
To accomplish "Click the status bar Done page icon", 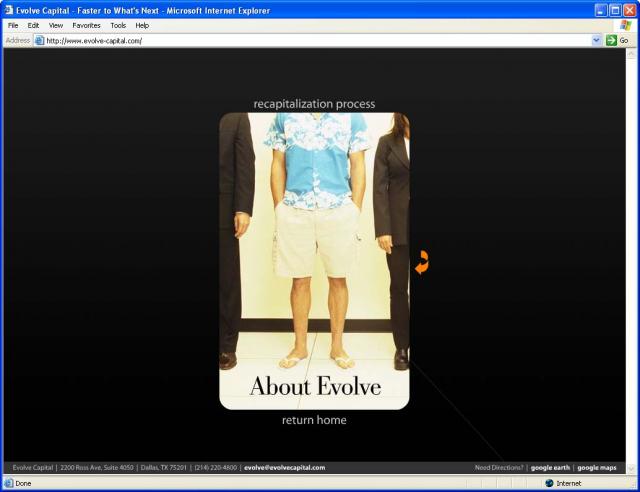I will point(9,483).
